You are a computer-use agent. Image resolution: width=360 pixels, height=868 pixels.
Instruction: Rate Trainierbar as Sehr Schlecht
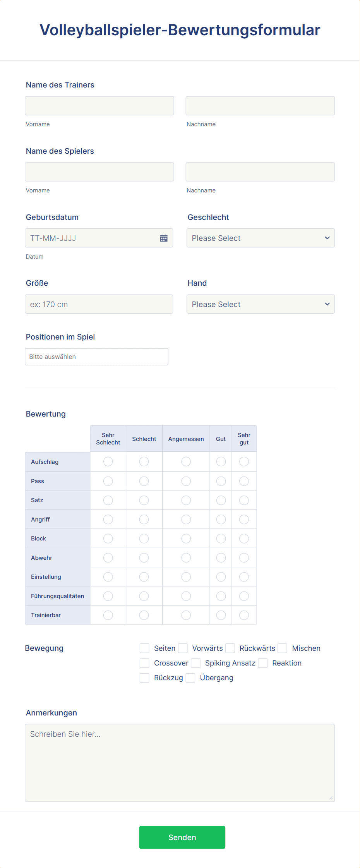point(108,615)
